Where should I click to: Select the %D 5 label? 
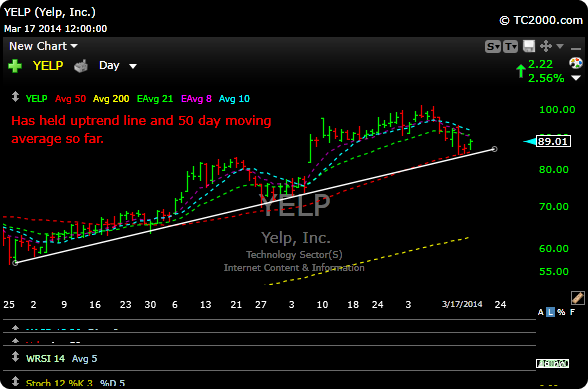(x=112, y=383)
